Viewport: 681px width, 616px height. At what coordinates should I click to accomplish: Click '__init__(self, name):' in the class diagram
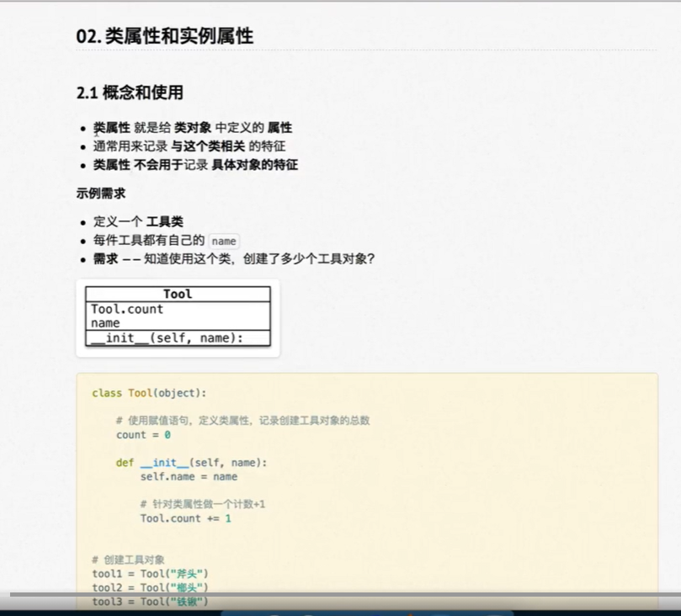(x=168, y=338)
